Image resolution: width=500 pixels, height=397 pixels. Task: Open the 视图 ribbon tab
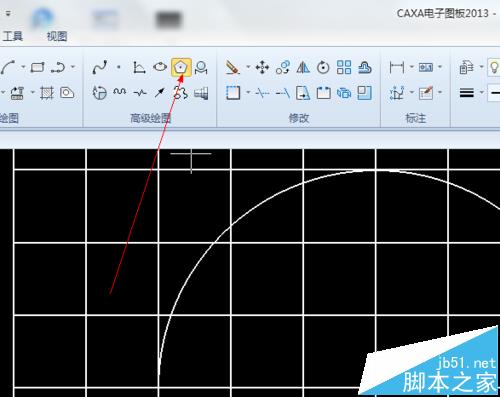57,36
